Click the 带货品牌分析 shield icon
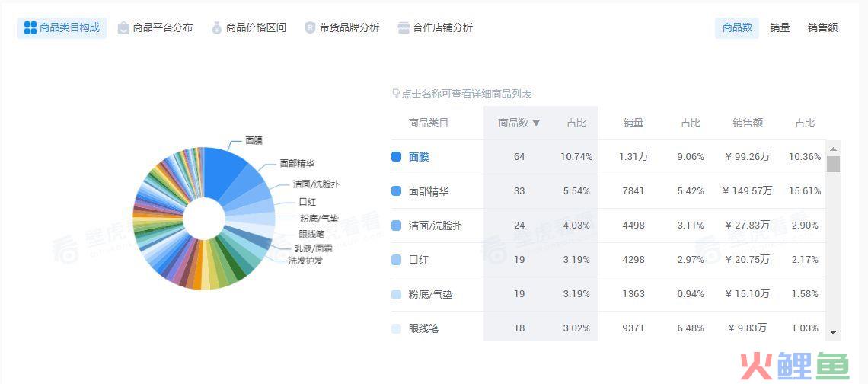This screenshot has height=384, width=868. coord(310,27)
